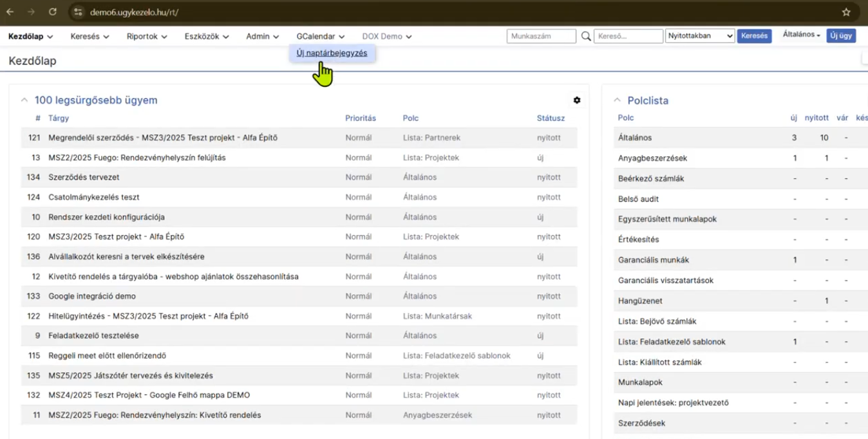
Task: Click the browser forward arrow
Action: (x=32, y=12)
